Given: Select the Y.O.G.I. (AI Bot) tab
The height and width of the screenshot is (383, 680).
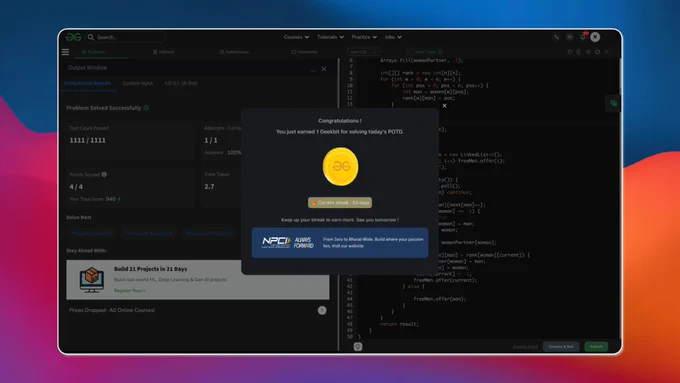Looking at the screenshot, I should [181, 83].
